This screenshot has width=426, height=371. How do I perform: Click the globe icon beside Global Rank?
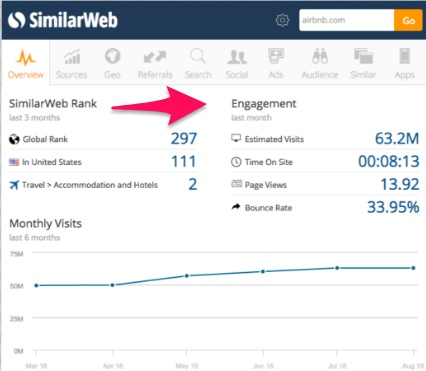pos(14,139)
